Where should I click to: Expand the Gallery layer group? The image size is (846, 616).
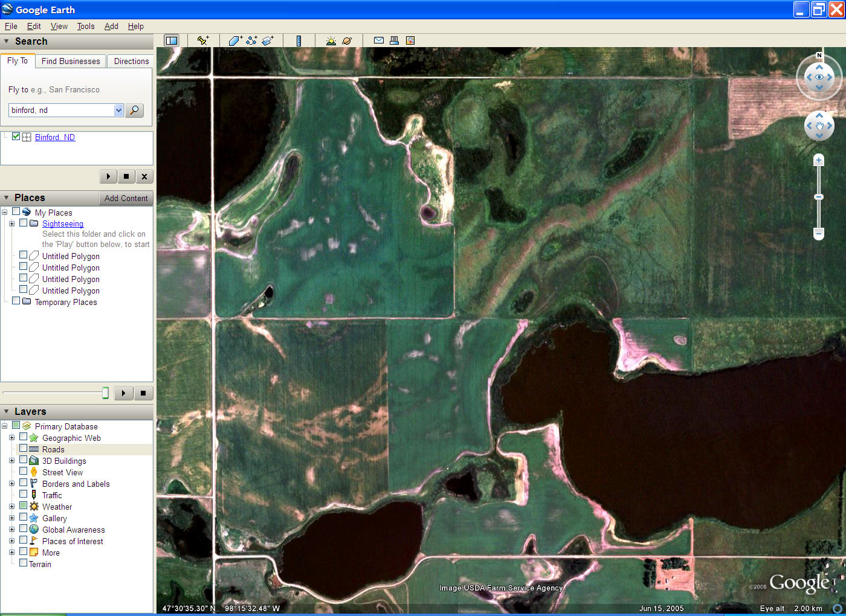11,518
